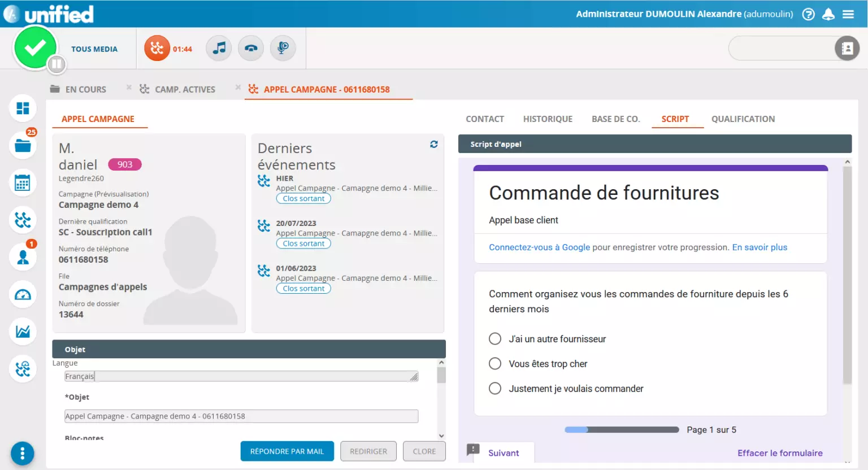Close the EN COURS tab

(x=129, y=88)
